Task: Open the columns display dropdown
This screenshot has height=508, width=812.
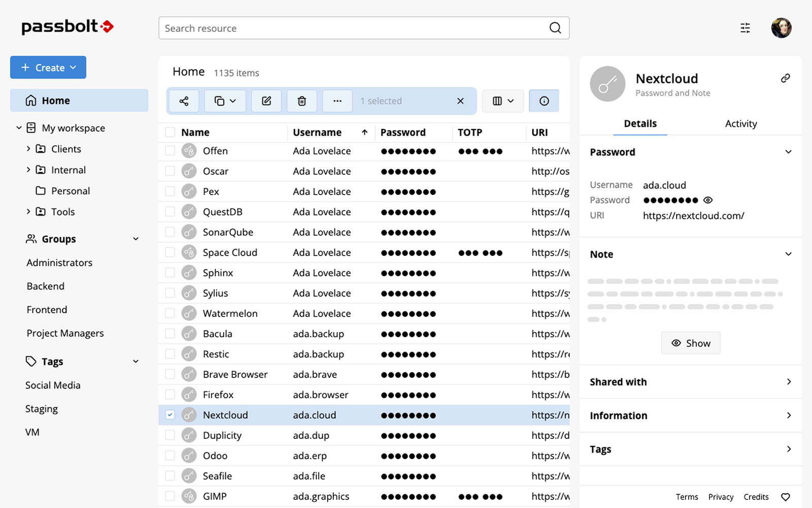Action: tap(503, 101)
